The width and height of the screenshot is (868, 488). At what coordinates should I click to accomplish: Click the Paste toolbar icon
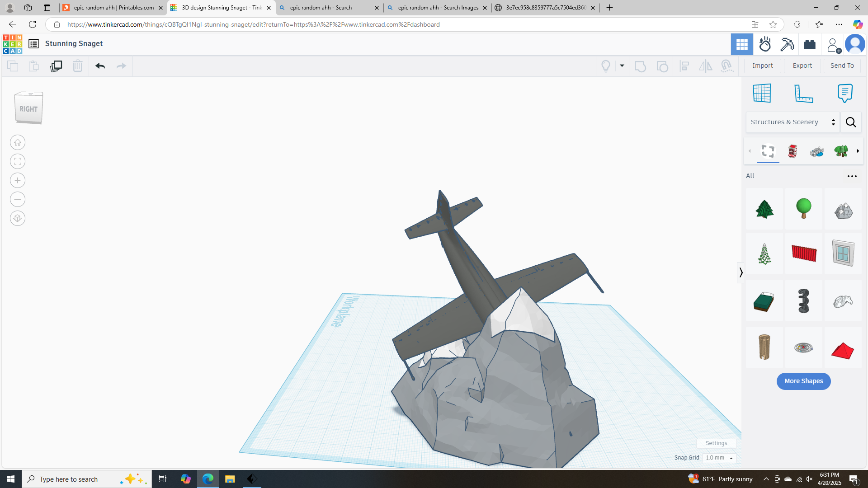tap(34, 66)
